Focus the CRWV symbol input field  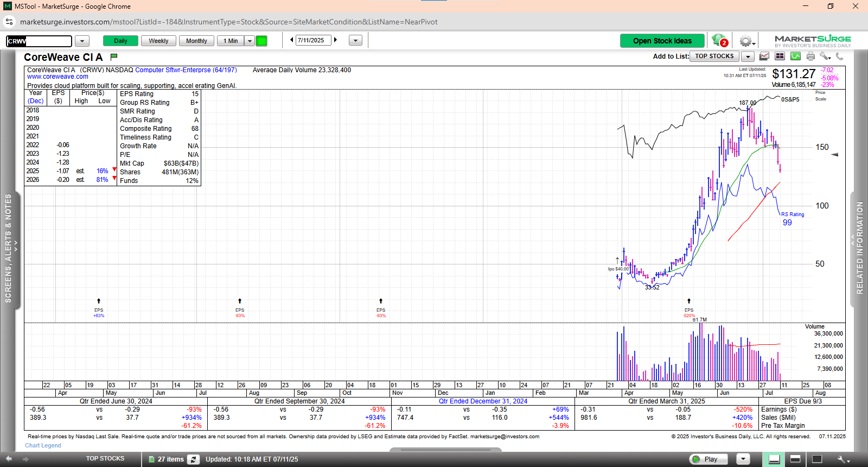(39, 41)
